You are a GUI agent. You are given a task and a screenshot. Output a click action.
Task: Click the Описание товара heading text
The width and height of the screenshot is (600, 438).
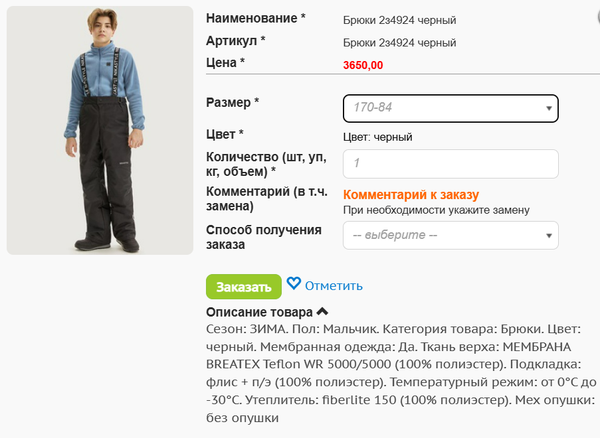[259, 312]
